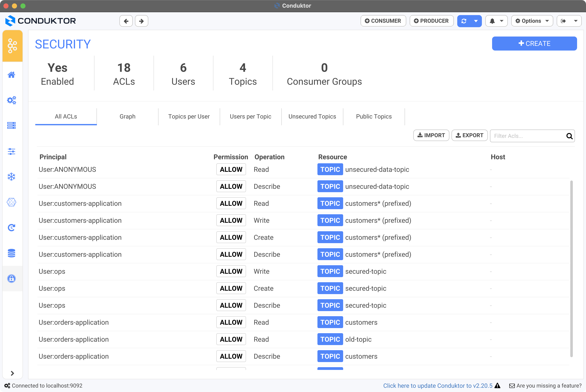
Task: Select the Security lock icon in sidebar
Action: pos(11,279)
